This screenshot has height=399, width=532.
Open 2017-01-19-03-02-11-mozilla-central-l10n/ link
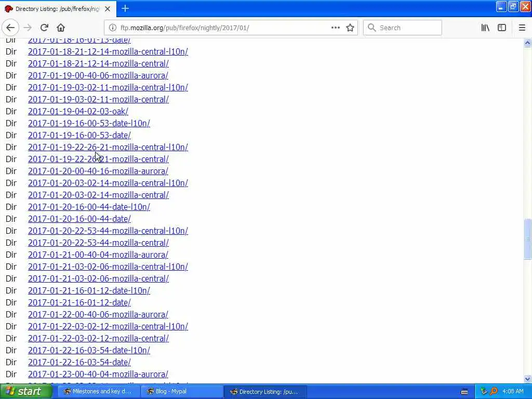[108, 87]
